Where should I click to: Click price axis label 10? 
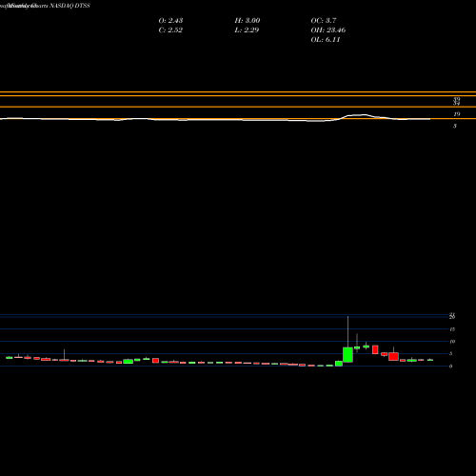pyautogui.click(x=452, y=342)
